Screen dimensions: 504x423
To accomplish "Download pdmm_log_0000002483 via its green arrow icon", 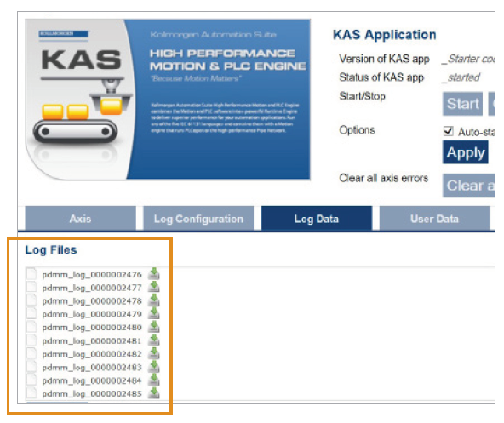I will 154,367.
